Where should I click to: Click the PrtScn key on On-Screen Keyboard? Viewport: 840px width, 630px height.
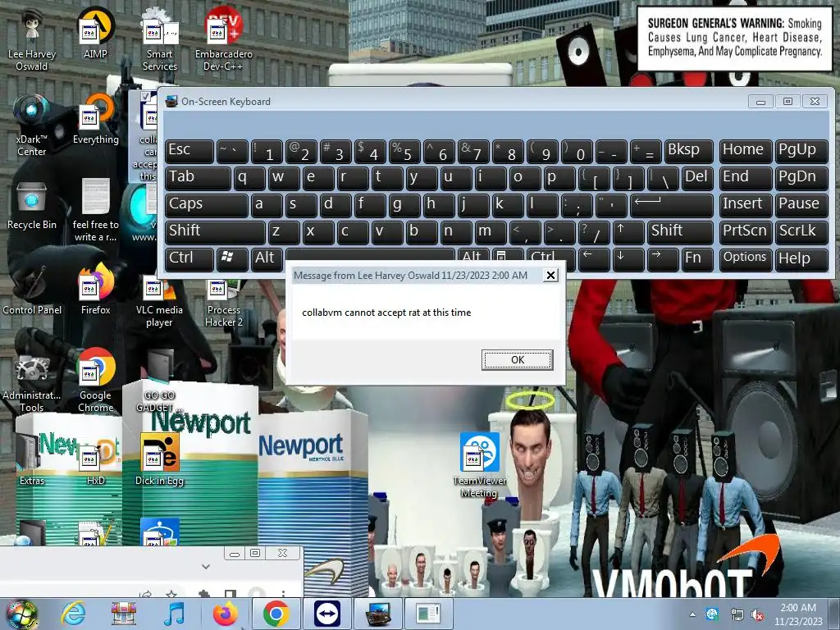pos(745,231)
